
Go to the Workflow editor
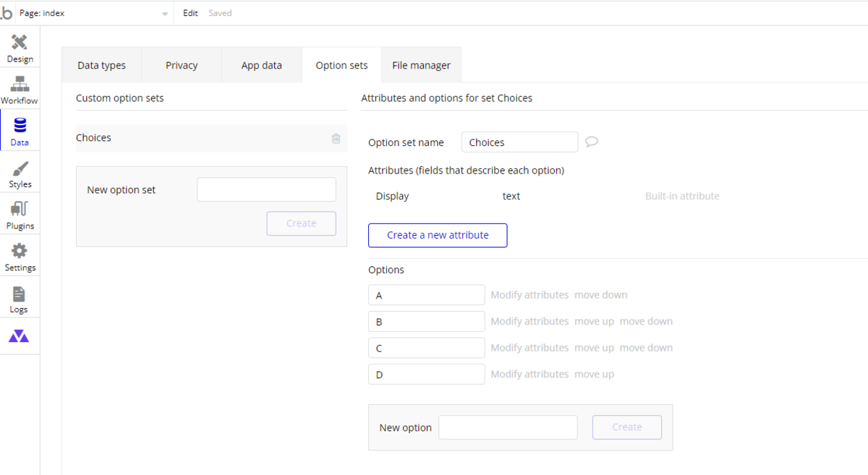click(20, 90)
